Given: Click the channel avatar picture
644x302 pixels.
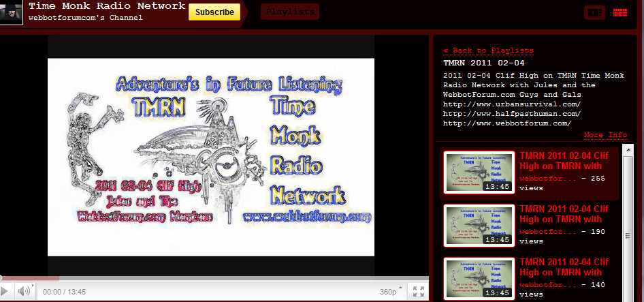Looking at the screenshot, I should (x=11, y=12).
